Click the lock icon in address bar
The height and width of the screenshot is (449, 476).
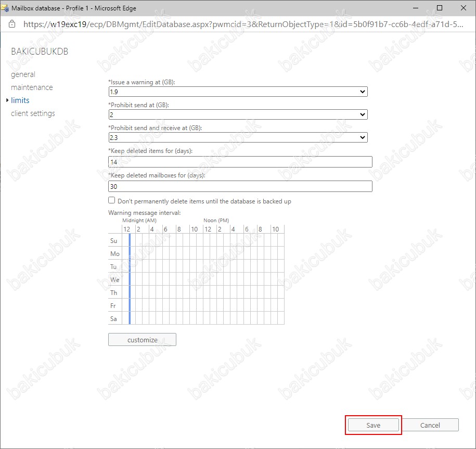[x=12, y=24]
